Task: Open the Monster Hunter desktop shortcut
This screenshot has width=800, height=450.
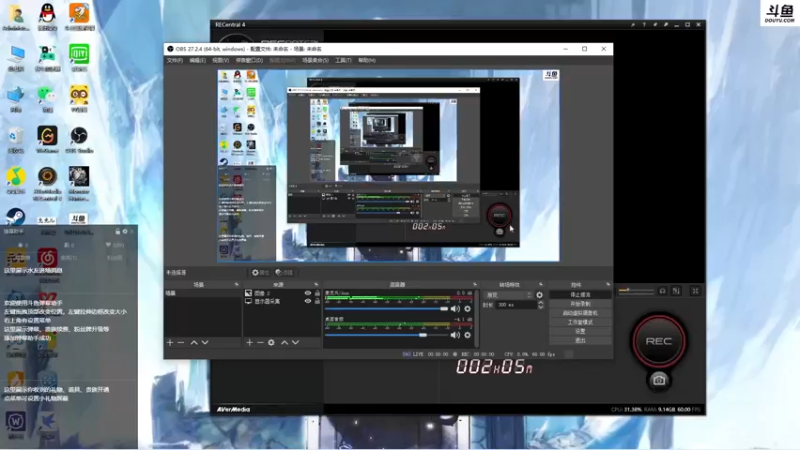Action: [79, 184]
